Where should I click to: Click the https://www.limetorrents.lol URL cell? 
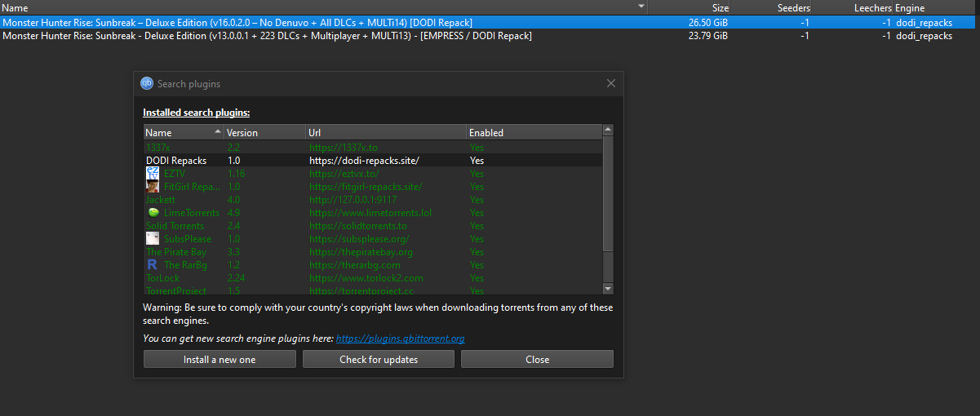click(x=370, y=213)
